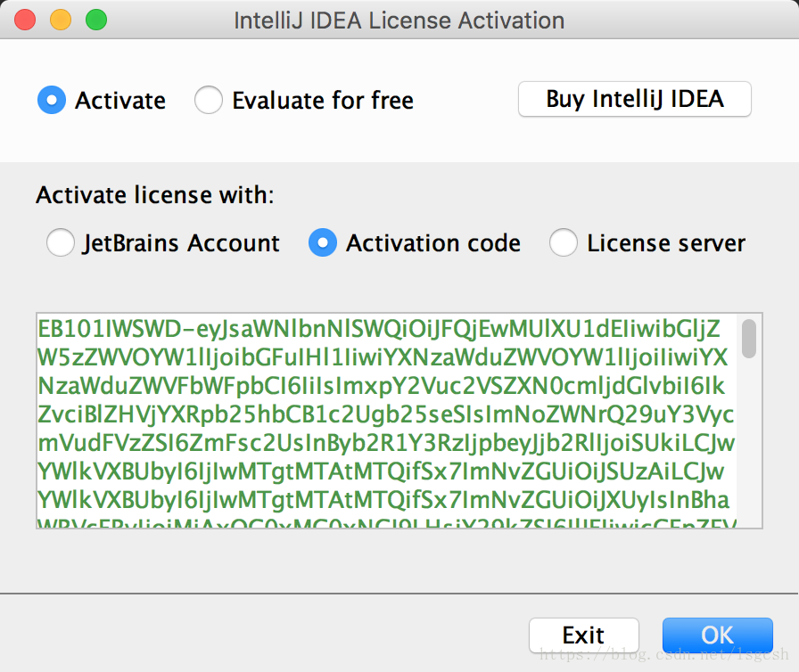Click the code line starting with NzaWduZWVFbWFpbCI6
This screenshot has width=799, height=672.
pyautogui.click(x=381, y=387)
